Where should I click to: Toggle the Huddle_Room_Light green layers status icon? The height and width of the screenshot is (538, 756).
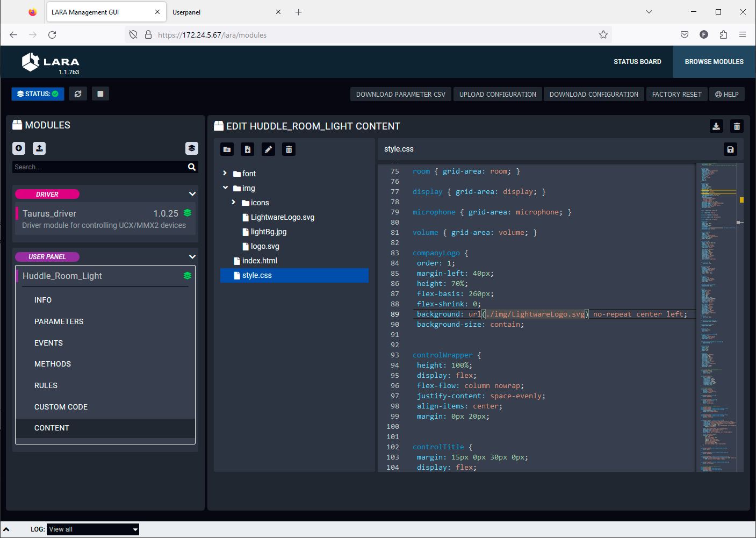click(x=188, y=276)
